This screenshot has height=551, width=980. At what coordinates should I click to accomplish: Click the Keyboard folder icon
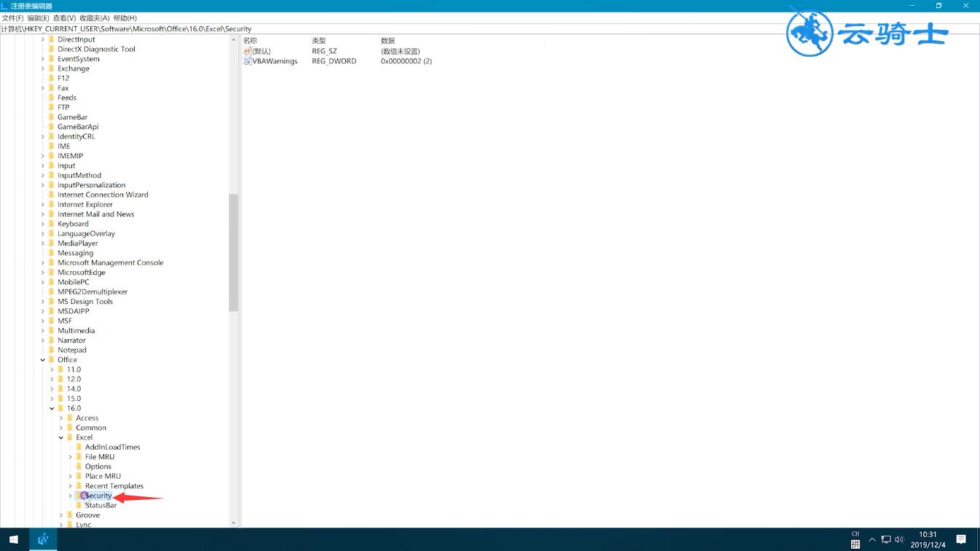(x=52, y=224)
